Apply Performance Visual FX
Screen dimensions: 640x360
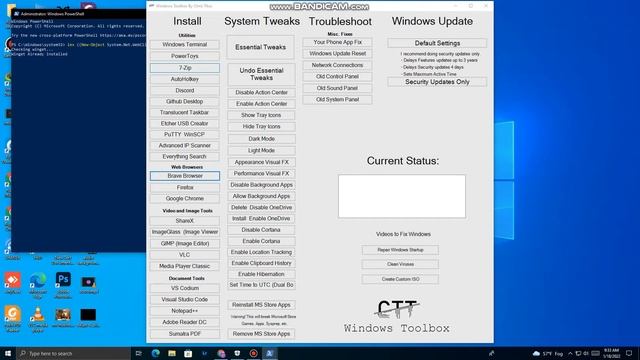[x=261, y=173]
